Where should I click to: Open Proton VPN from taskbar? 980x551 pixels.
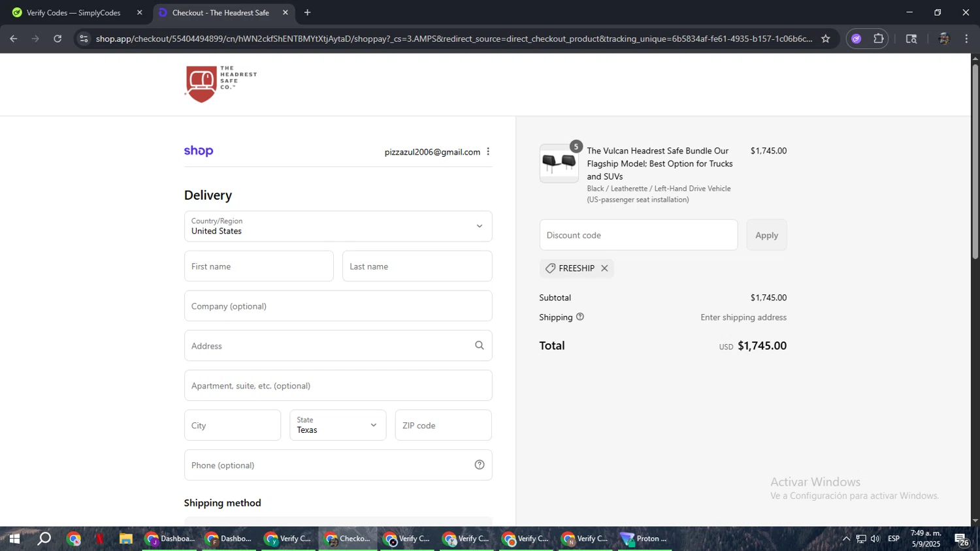(x=645, y=539)
